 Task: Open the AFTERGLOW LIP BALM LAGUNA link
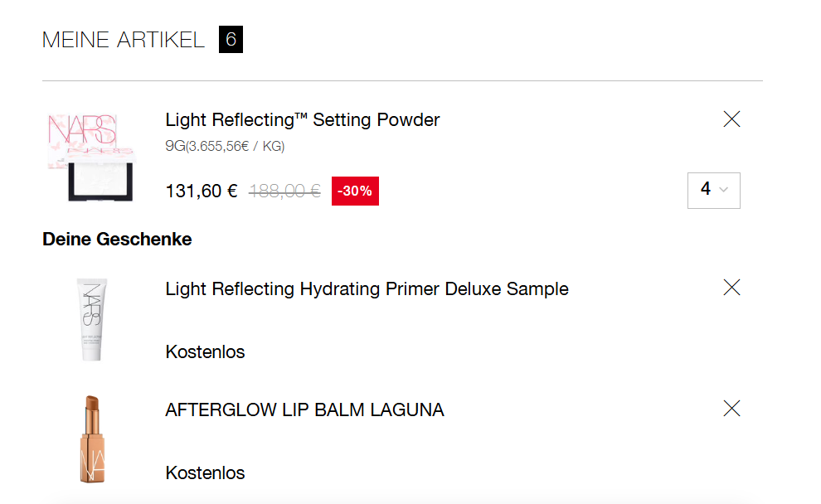(304, 409)
